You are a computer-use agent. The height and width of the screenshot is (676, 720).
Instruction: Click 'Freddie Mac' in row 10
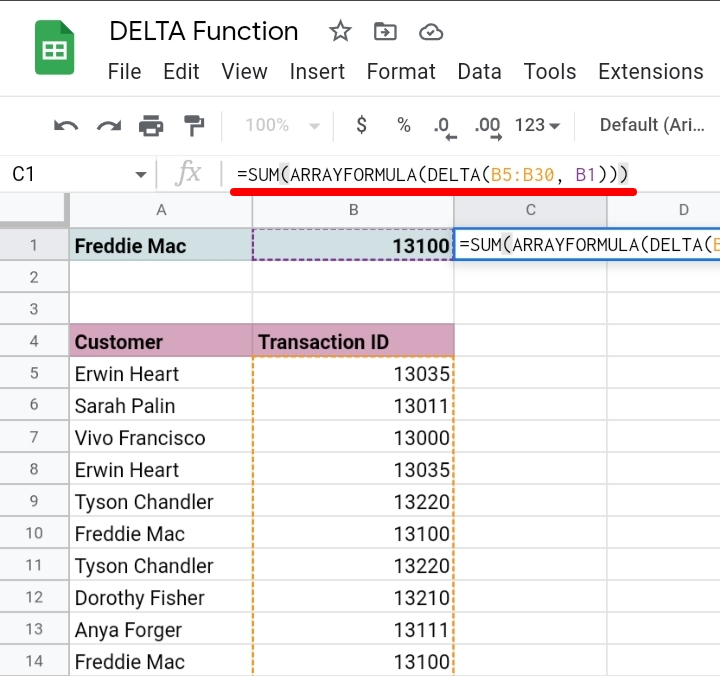[161, 534]
